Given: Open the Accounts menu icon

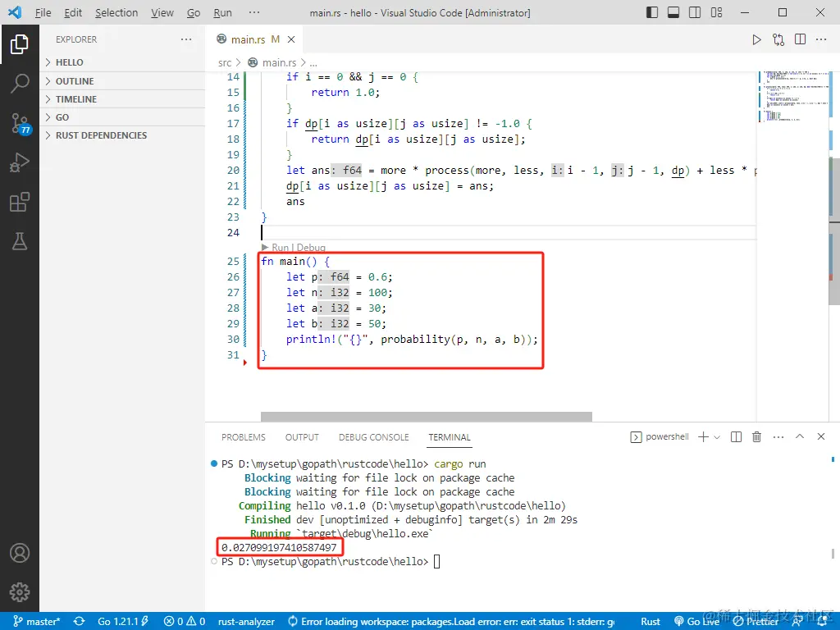Looking at the screenshot, I should [20, 552].
